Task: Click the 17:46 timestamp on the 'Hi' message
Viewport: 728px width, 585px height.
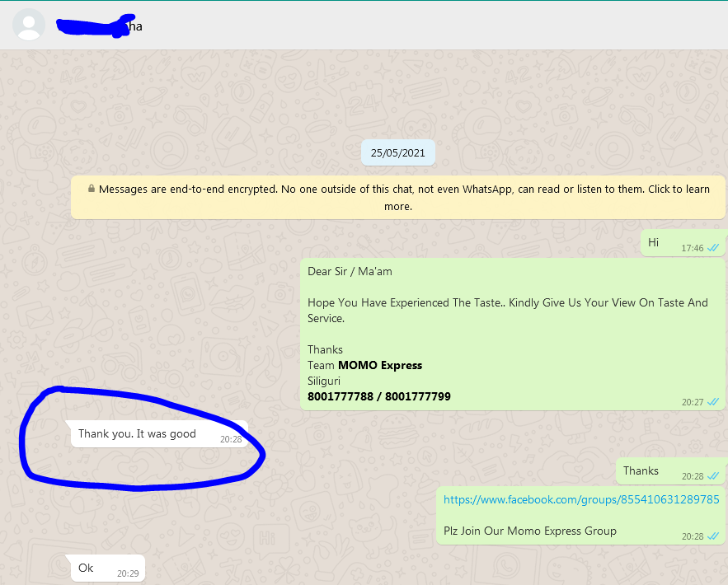Action: pos(693,248)
